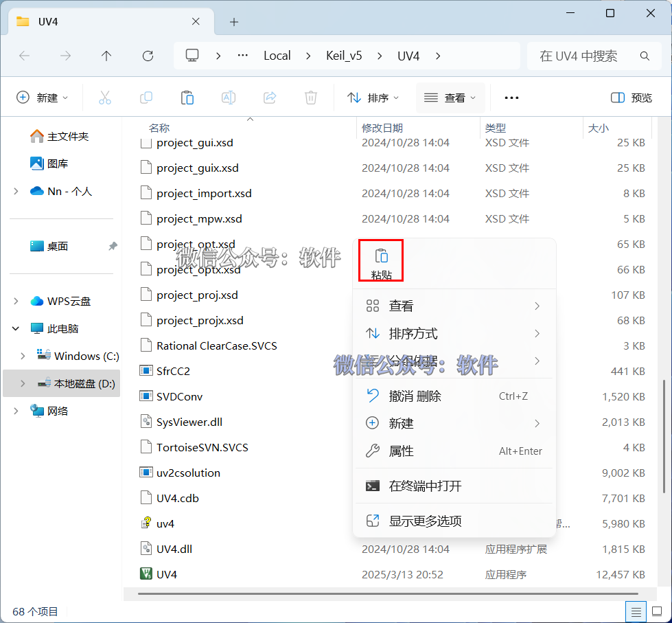The height and width of the screenshot is (623, 672).
Task: Select the SfrCC2 application icon
Action: pyautogui.click(x=146, y=370)
